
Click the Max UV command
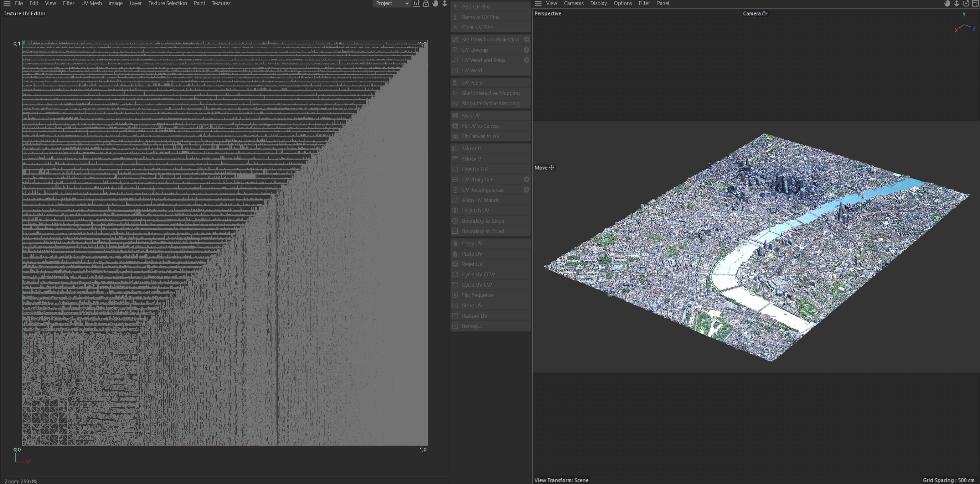point(490,115)
